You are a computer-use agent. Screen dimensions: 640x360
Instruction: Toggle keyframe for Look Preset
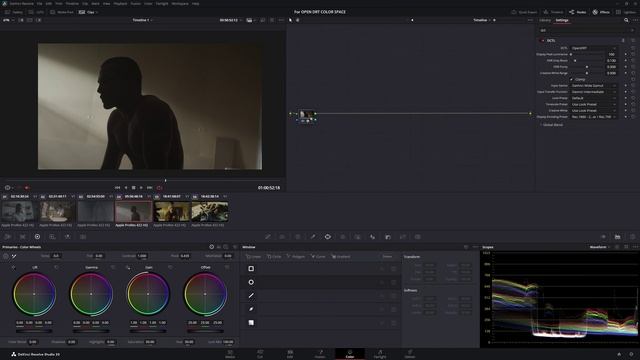625,98
